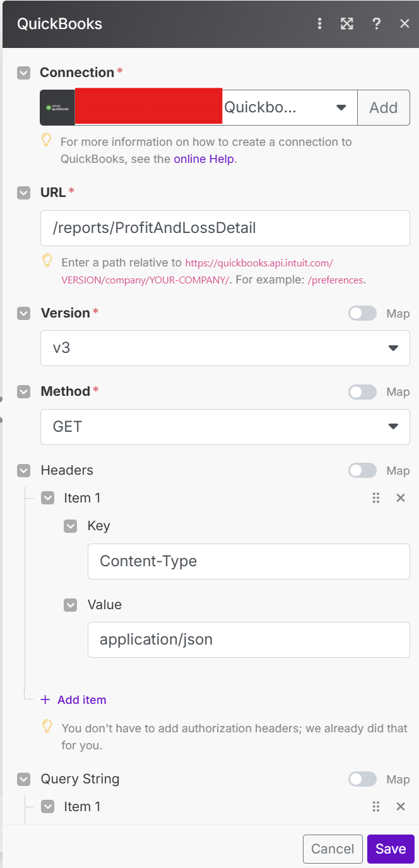Screen dimensions: 419x868
Task: Remove Headers Item 1 with X icon
Action: [x=400, y=498]
